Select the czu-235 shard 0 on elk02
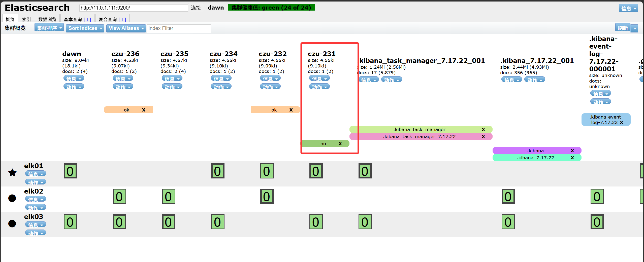 (x=169, y=197)
